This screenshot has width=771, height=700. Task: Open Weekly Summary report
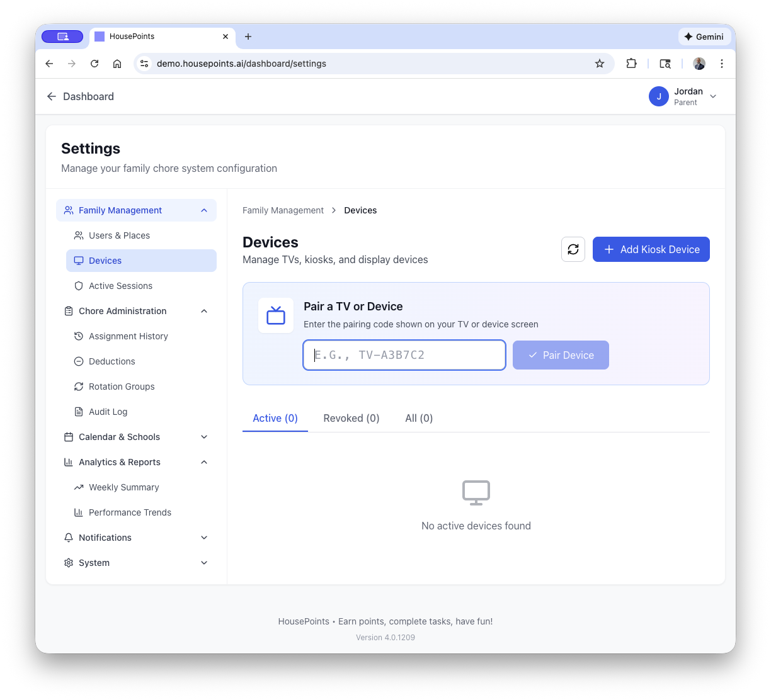click(141, 487)
